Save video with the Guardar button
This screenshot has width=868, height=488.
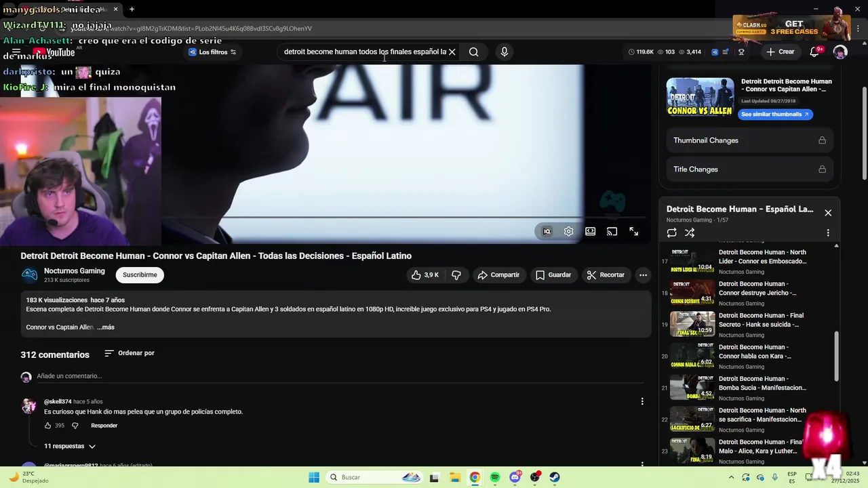553,275
